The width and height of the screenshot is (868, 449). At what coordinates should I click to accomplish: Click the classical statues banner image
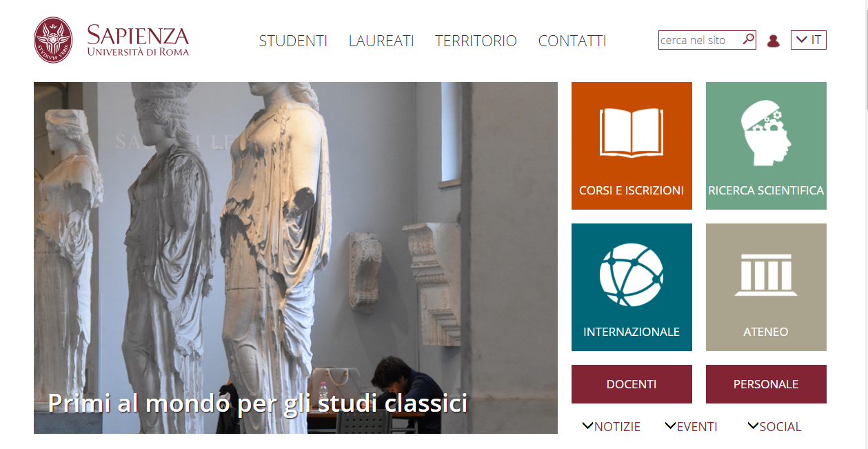click(x=296, y=258)
